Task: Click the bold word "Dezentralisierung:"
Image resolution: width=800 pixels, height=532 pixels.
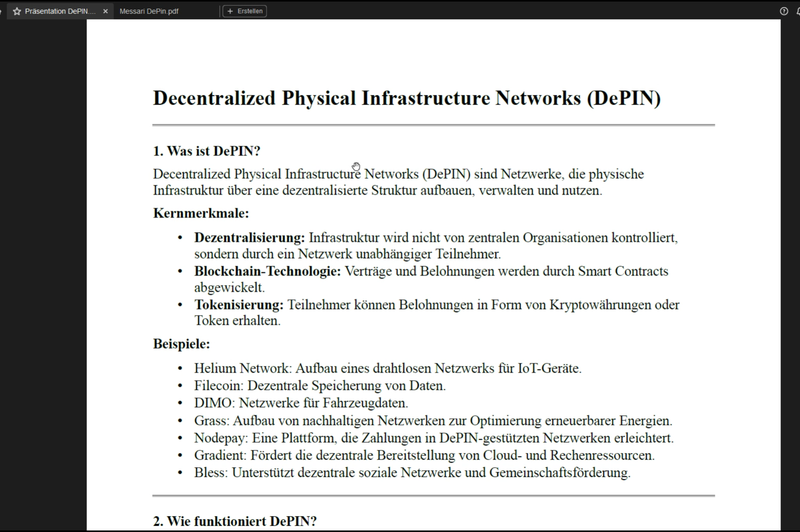Action: (249, 238)
